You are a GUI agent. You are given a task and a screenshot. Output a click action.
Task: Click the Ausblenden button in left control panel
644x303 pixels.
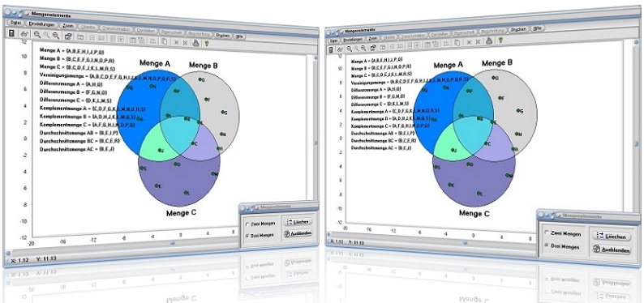pyautogui.click(x=298, y=233)
